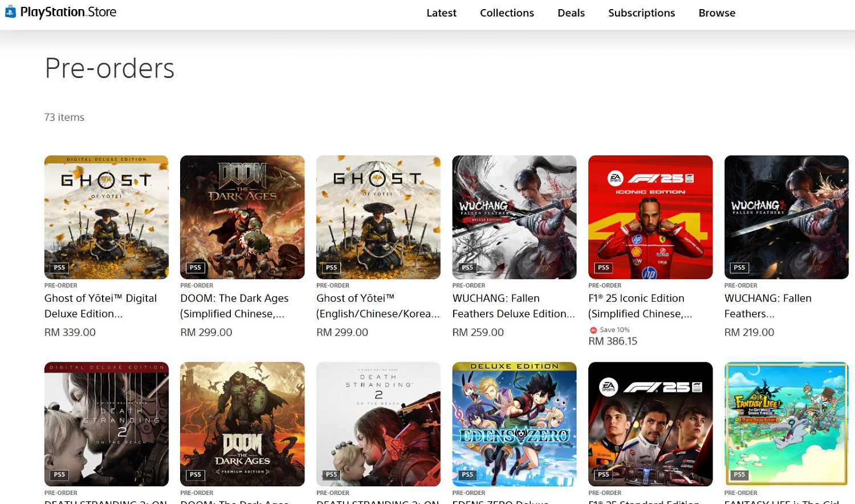This screenshot has height=504, width=855.
Task: Select WUCHANG Deluxe Edition cover image
Action: click(x=514, y=217)
